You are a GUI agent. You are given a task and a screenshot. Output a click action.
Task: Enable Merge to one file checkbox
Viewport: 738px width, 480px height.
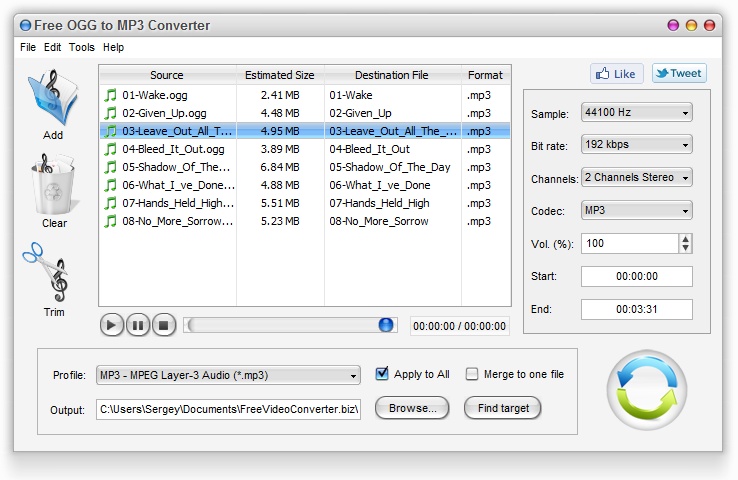pos(471,374)
